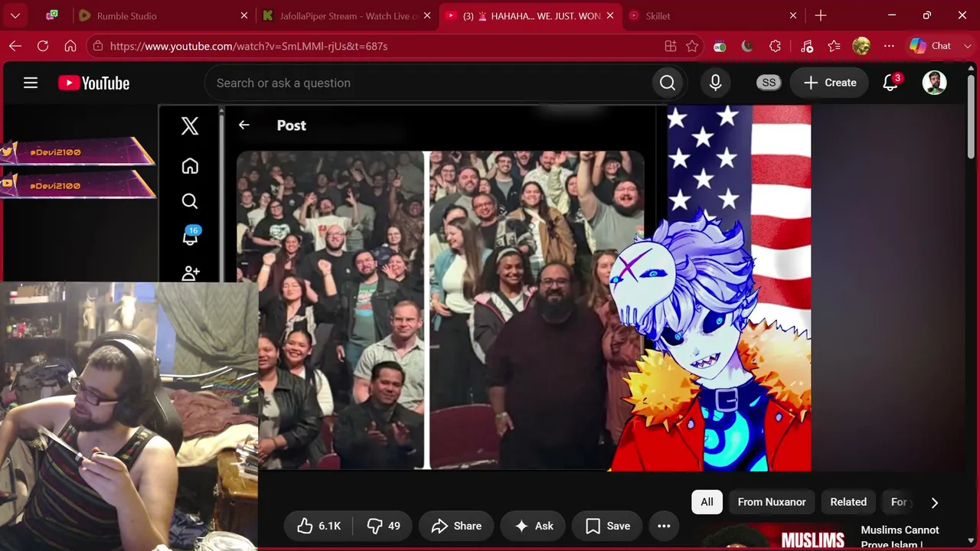Click the Create button
Screen dimensions: 980x551
(829, 83)
